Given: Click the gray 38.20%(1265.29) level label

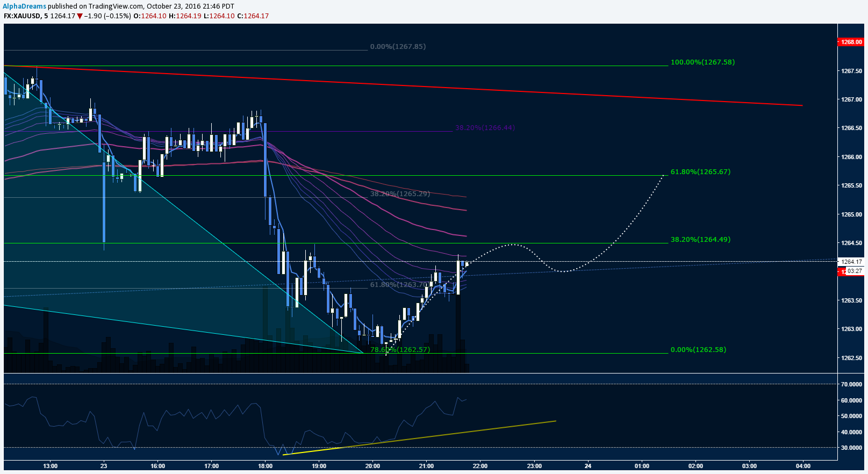Looking at the screenshot, I should pos(400,193).
